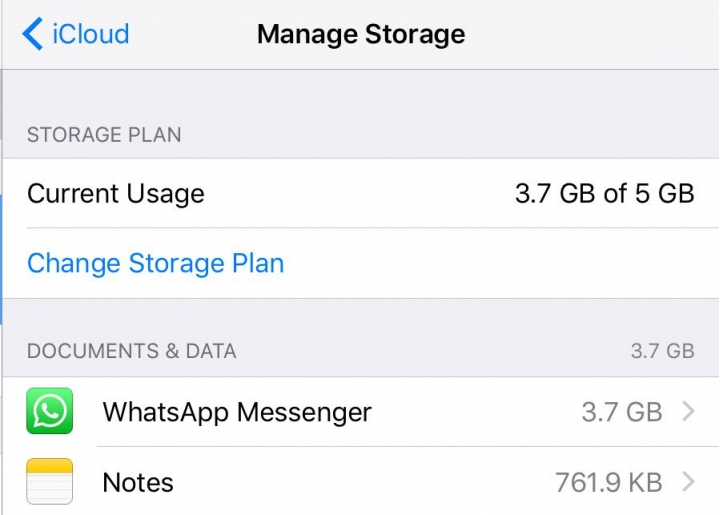720x515 pixels.
Task: Tap the Current Usage row
Action: point(361,193)
